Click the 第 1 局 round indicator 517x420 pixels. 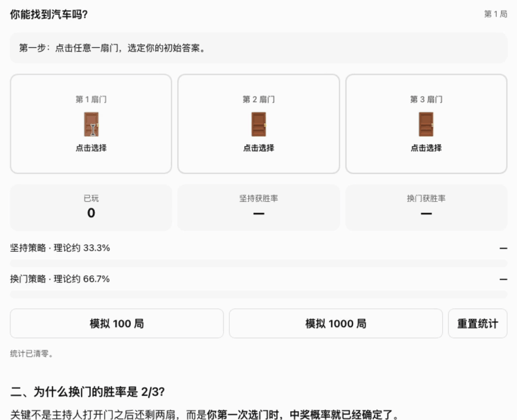tap(496, 14)
